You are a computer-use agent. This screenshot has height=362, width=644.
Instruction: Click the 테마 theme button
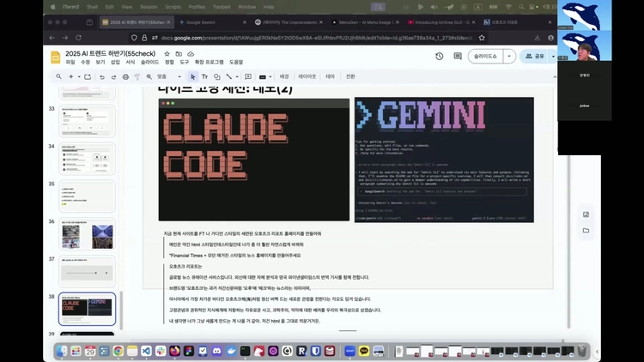tap(331, 76)
